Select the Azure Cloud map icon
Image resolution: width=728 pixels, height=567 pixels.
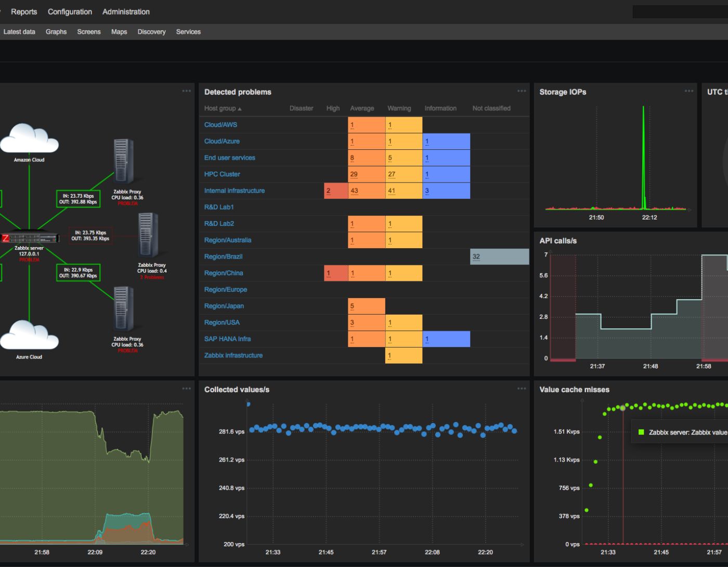point(29,335)
